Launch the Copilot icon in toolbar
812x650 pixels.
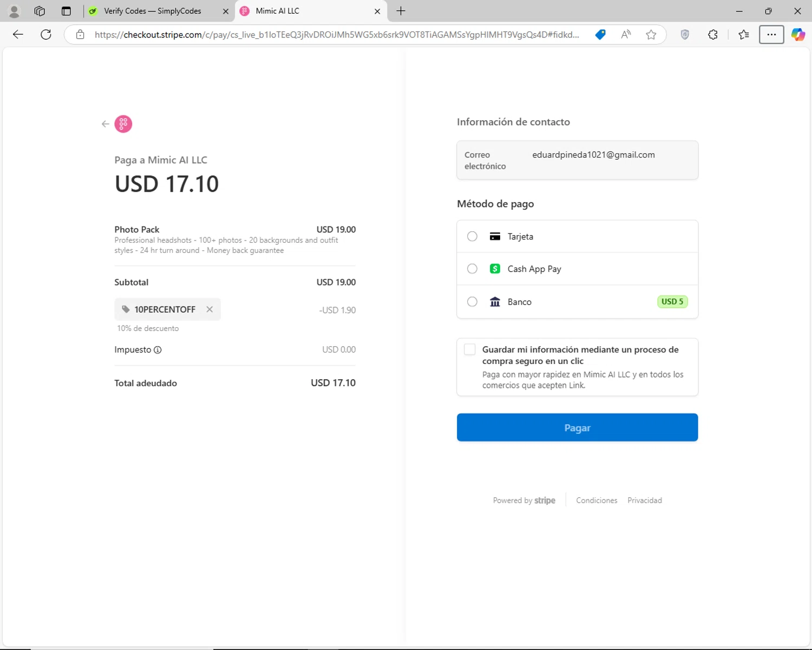click(798, 35)
